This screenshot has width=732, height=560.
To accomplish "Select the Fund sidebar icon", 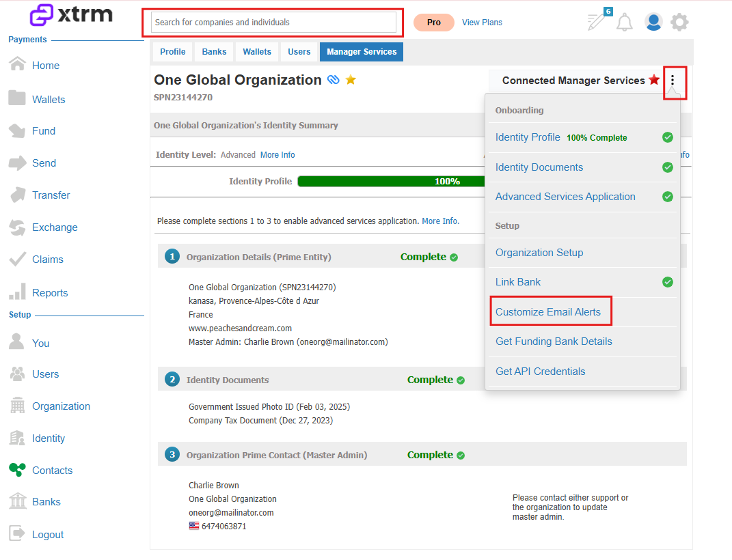I will (x=17, y=130).
